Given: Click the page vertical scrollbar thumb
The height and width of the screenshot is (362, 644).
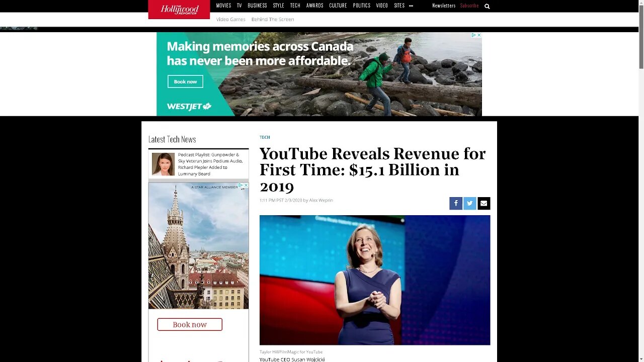Looking at the screenshot, I should (x=641, y=37).
